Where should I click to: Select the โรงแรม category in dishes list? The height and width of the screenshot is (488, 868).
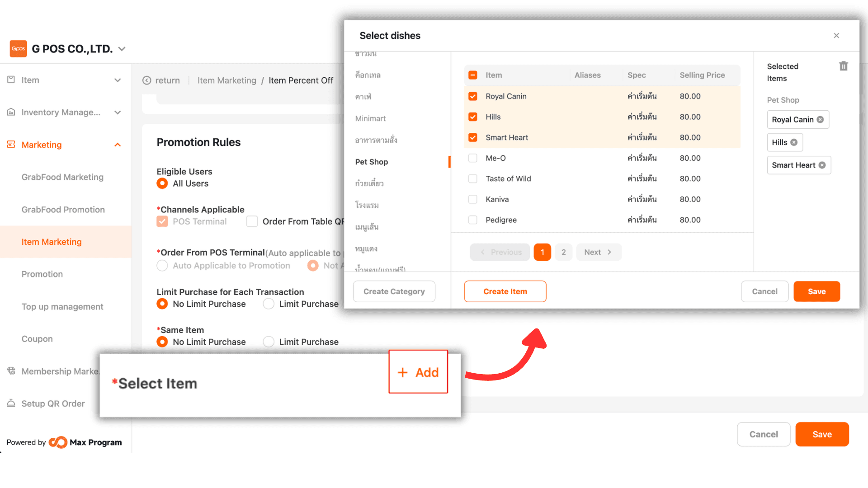367,205
